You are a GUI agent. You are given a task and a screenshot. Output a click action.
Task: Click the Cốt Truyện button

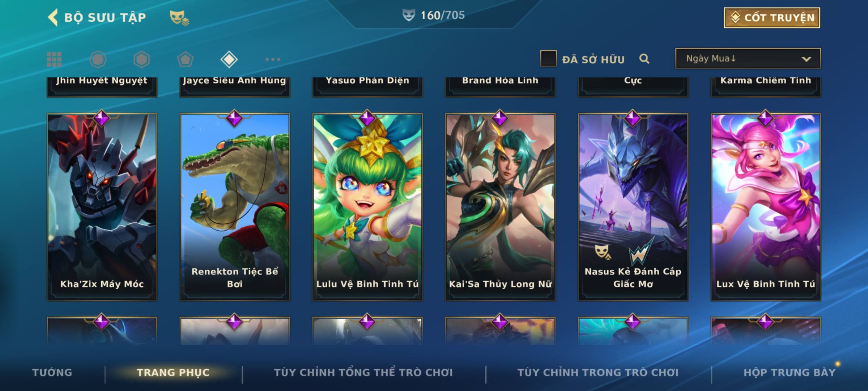coord(772,18)
